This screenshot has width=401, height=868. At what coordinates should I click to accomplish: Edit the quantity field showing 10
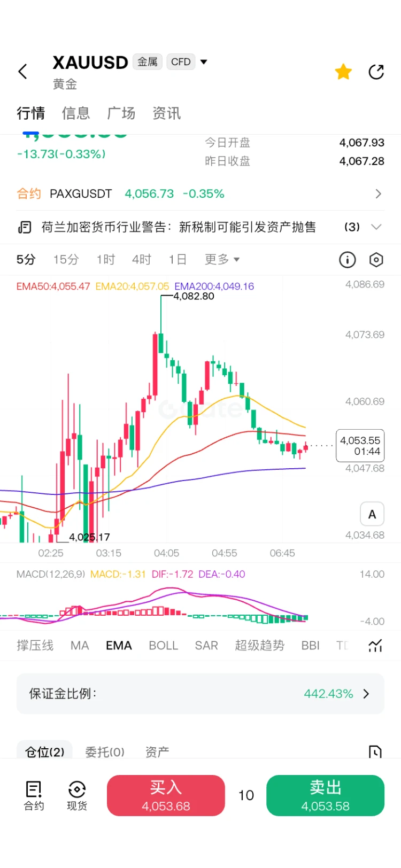pos(246,795)
